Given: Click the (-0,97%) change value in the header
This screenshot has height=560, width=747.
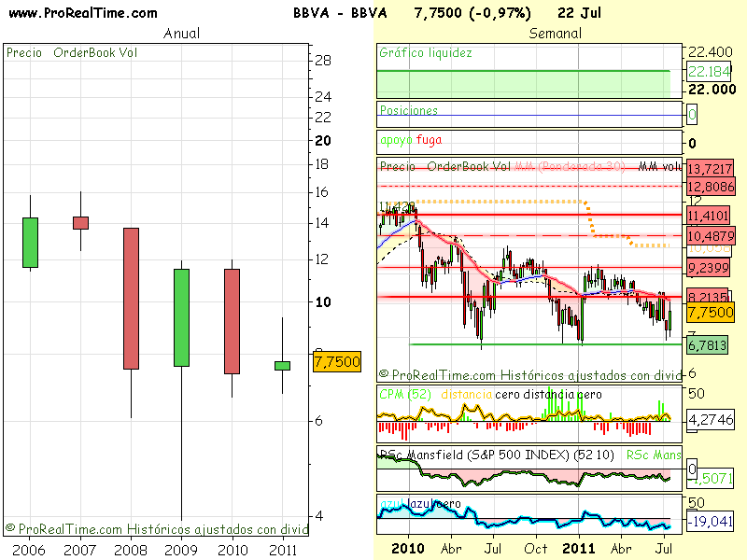Looking at the screenshot, I should click(500, 13).
